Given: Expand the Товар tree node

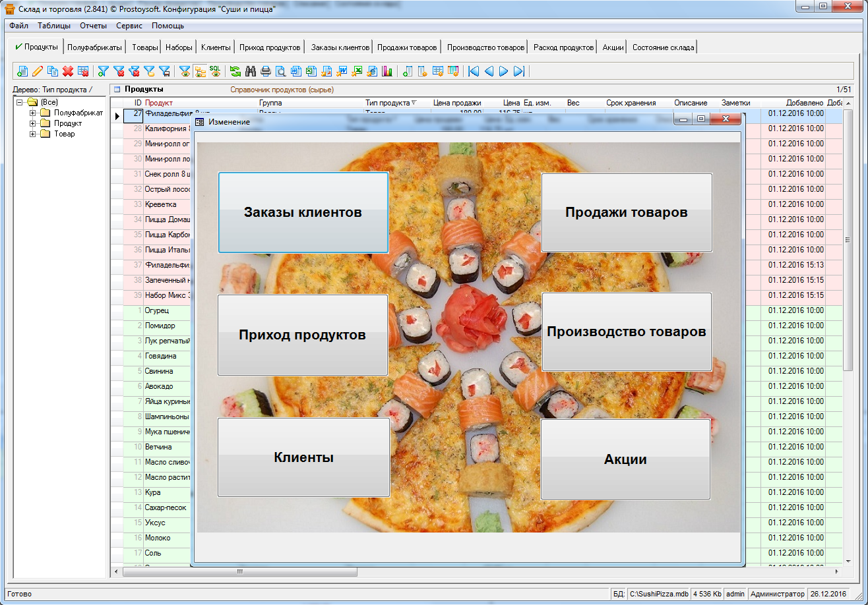Looking at the screenshot, I should coord(32,134).
